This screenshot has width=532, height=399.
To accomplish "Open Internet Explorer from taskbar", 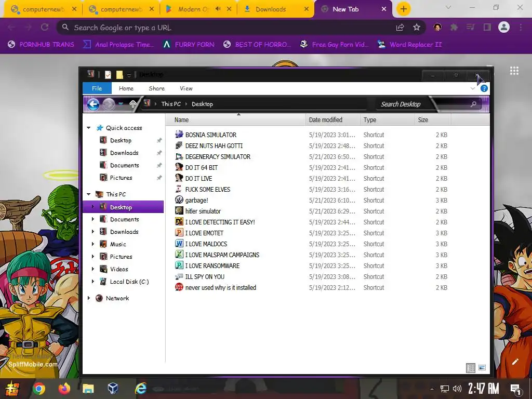I will click(140, 388).
